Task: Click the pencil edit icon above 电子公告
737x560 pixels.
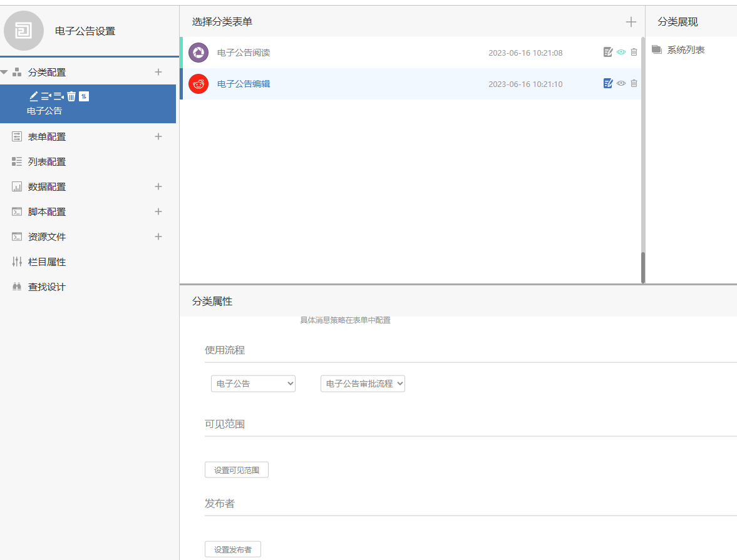Action: click(34, 96)
